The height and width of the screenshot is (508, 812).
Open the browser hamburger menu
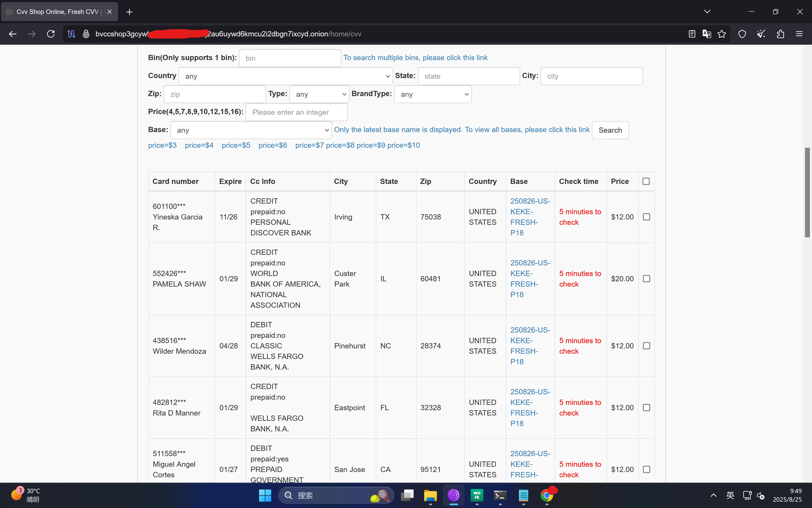pyautogui.click(x=799, y=34)
